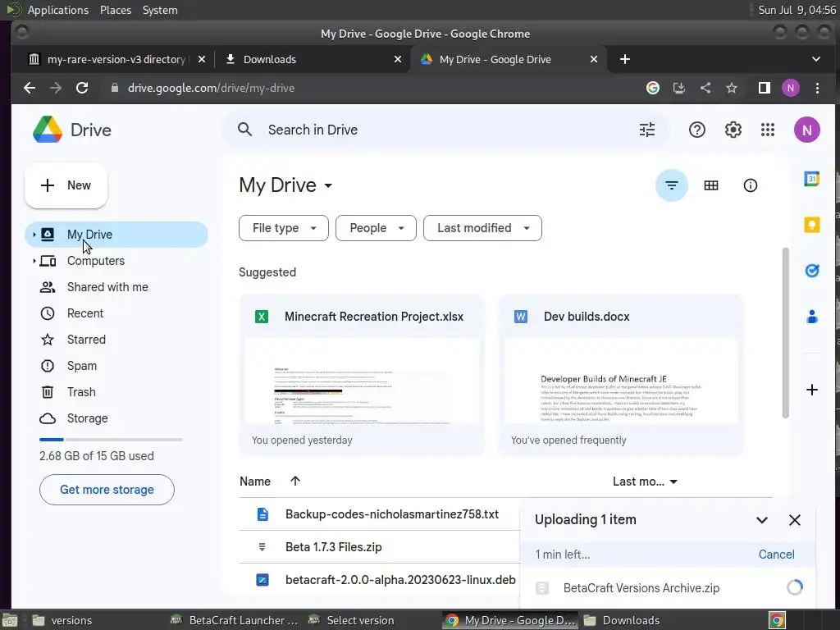Click the upload spinner for BetaCraft Versions Archive.zip
This screenshot has height=630, width=840.
[794, 587]
